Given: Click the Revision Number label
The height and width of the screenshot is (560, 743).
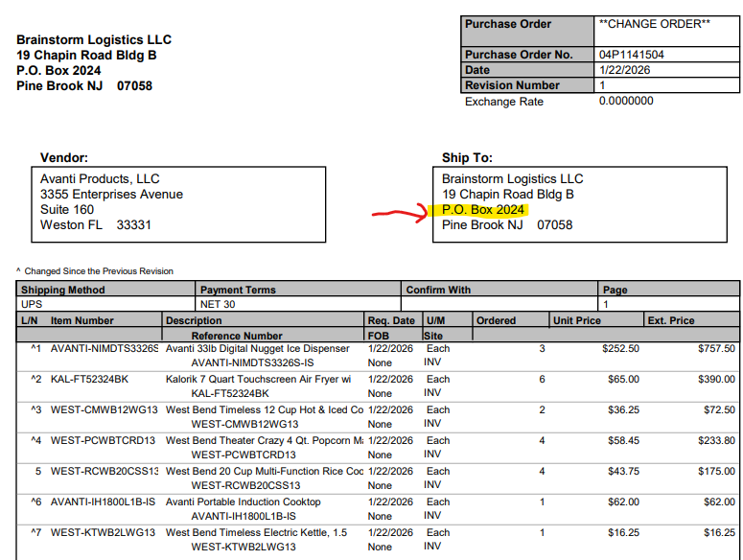Looking at the screenshot, I should (512, 85).
